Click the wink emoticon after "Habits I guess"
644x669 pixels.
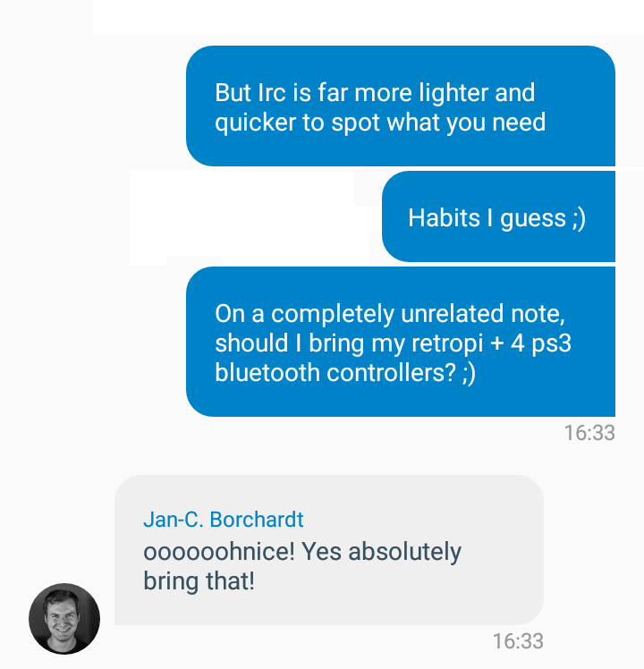(579, 218)
